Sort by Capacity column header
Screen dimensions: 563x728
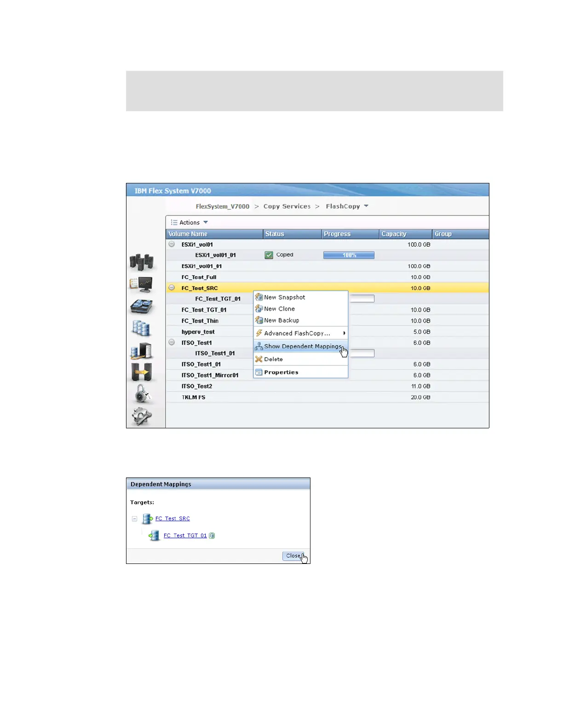click(x=406, y=234)
